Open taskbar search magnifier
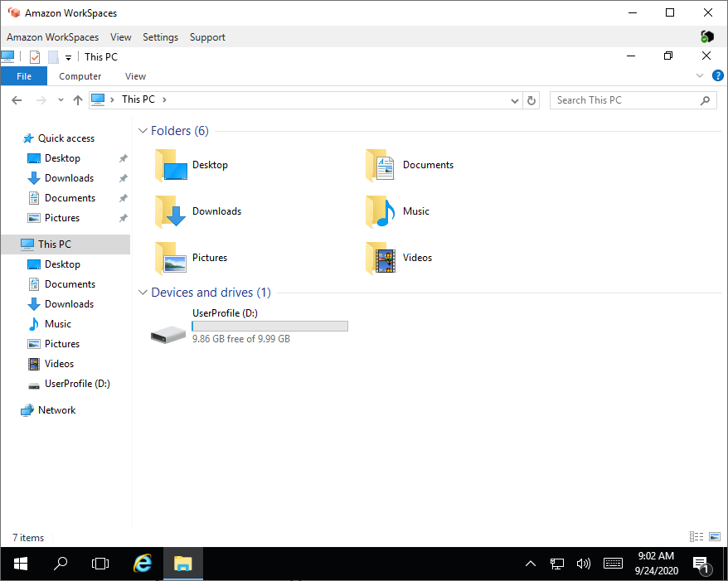This screenshot has width=728, height=581. tap(61, 564)
